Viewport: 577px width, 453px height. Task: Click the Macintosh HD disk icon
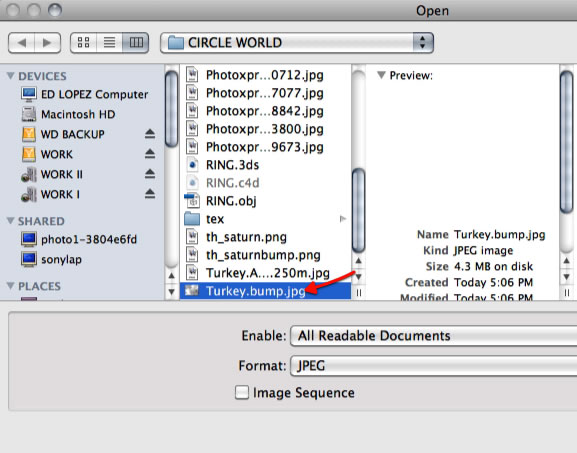[29, 114]
